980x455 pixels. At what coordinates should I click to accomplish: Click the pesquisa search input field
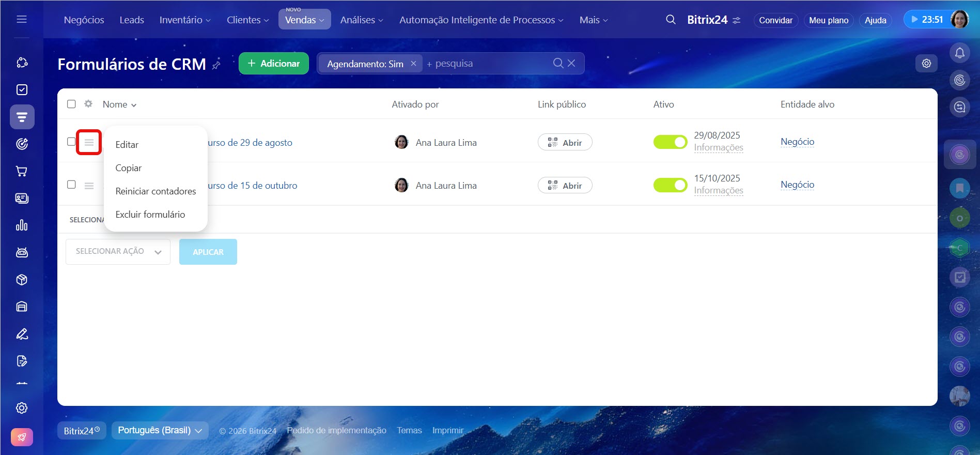tap(486, 64)
